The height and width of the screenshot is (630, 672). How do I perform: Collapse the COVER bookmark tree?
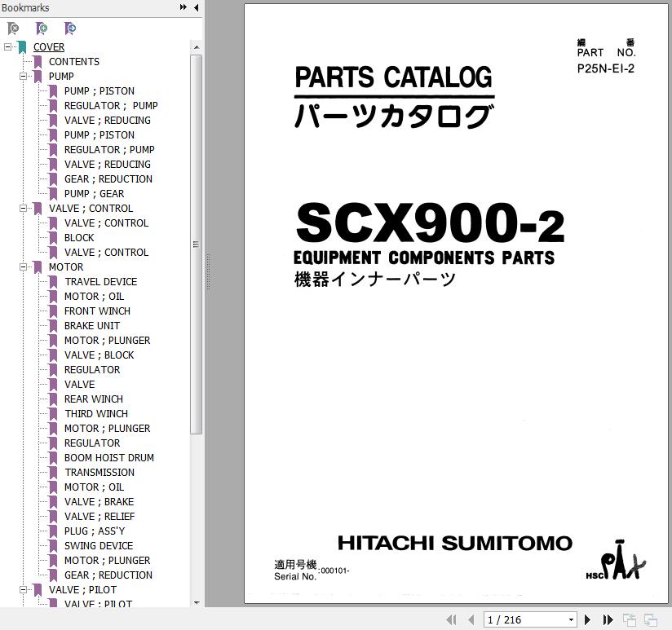pos(7,46)
